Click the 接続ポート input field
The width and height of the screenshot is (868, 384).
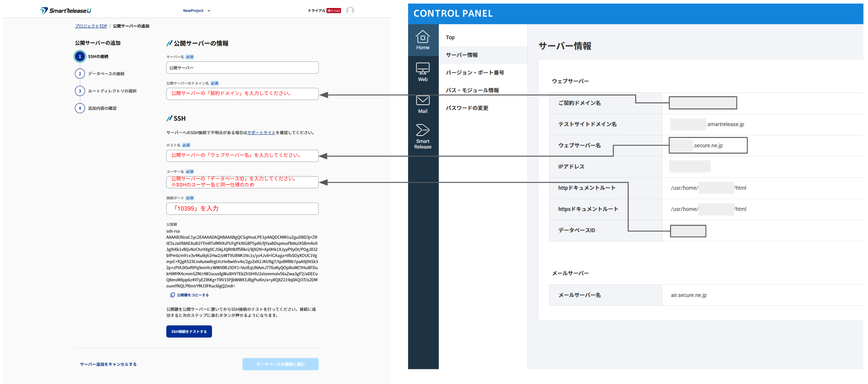(242, 209)
